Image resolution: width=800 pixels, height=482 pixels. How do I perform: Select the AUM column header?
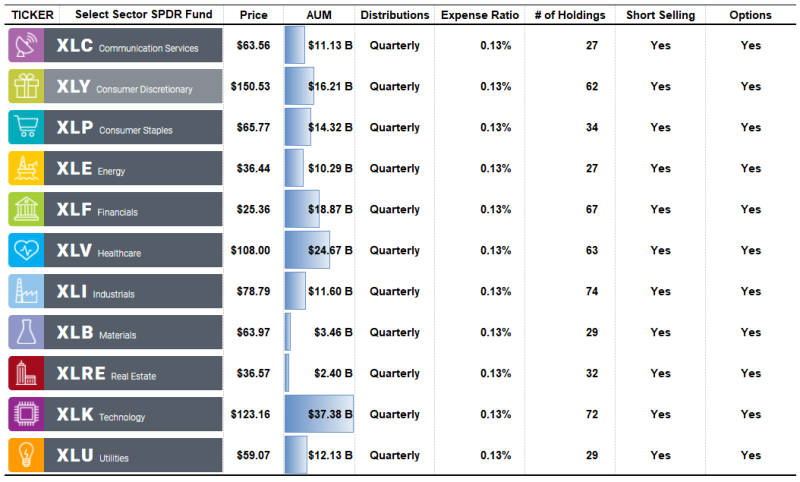click(x=319, y=16)
